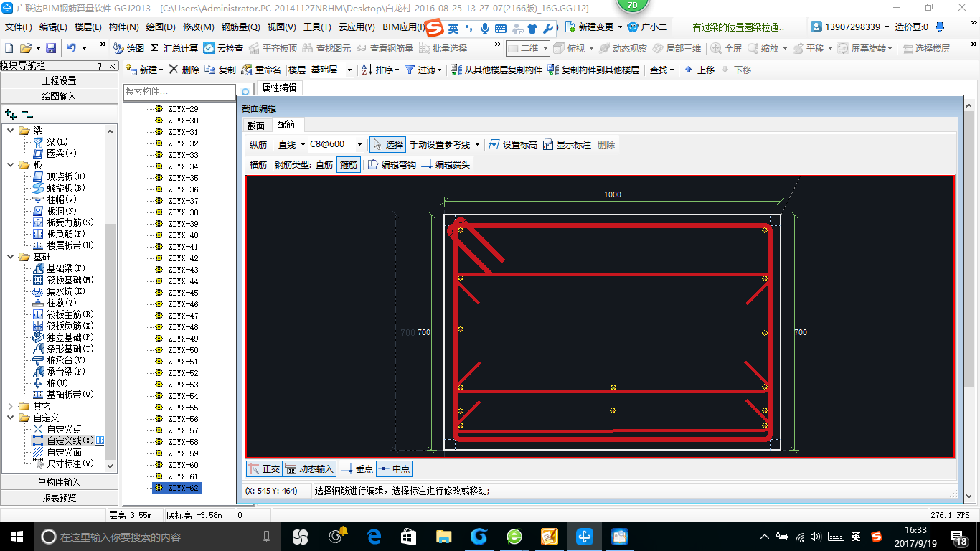Click 上移 move up button
The height and width of the screenshot is (551, 980).
pyautogui.click(x=699, y=70)
